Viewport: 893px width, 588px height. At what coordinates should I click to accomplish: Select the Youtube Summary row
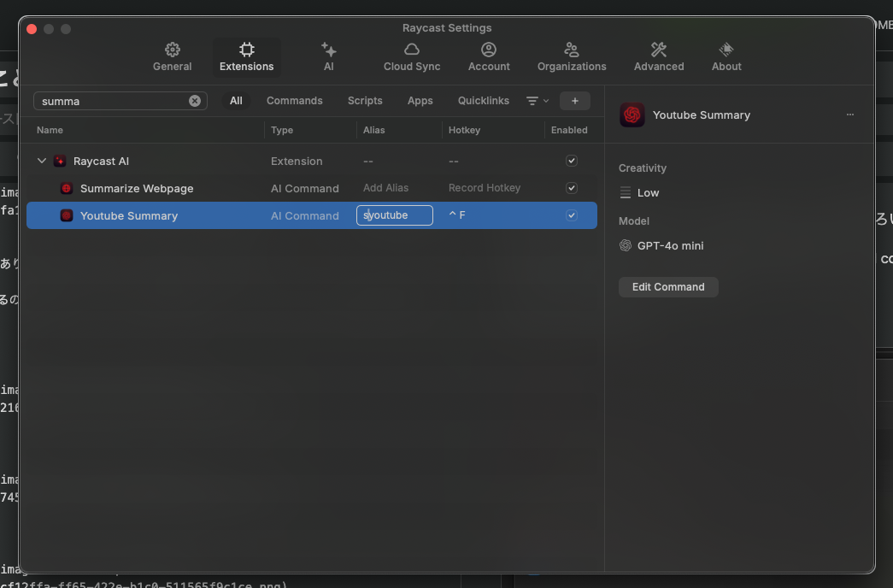click(312, 215)
